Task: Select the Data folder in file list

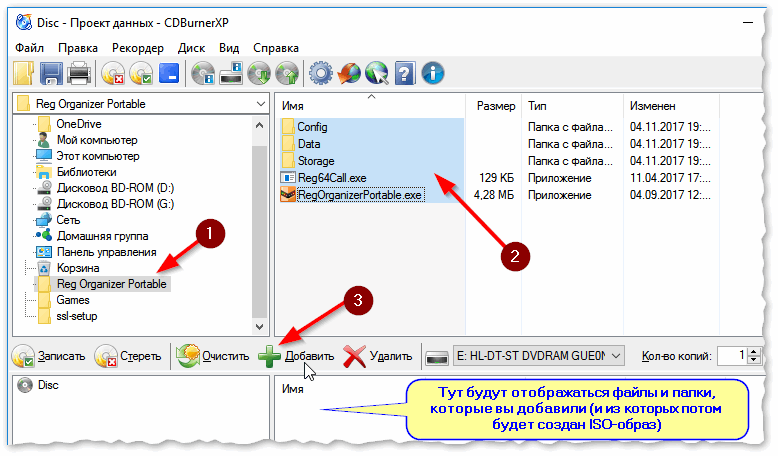Action: pyautogui.click(x=309, y=144)
